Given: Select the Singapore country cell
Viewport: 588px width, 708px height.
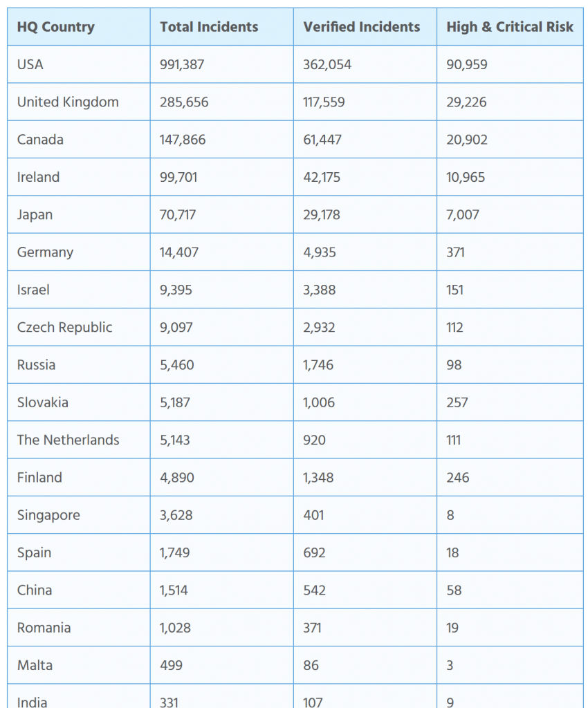Looking at the screenshot, I should tap(79, 514).
